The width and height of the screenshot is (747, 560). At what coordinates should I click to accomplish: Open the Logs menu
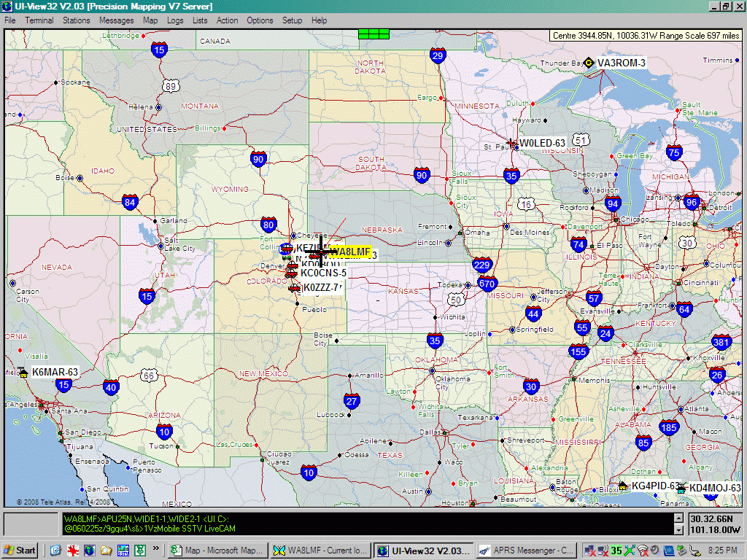pos(175,20)
